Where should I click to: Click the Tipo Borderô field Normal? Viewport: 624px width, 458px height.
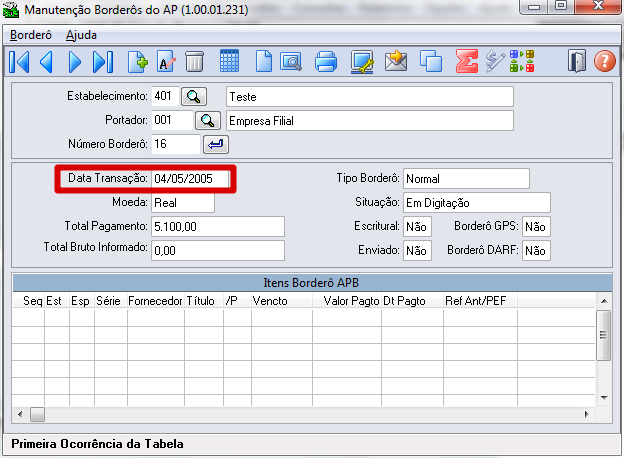[466, 179]
